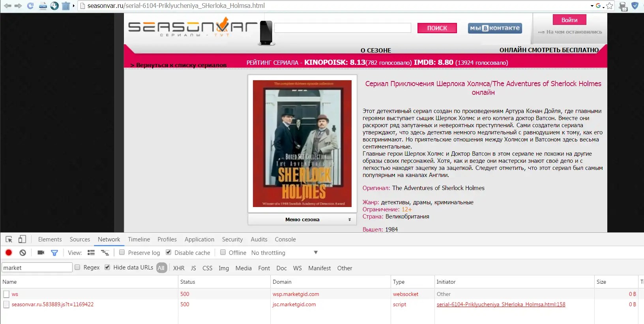Select the All filter type
The width and height of the screenshot is (644, 324).
(x=161, y=268)
